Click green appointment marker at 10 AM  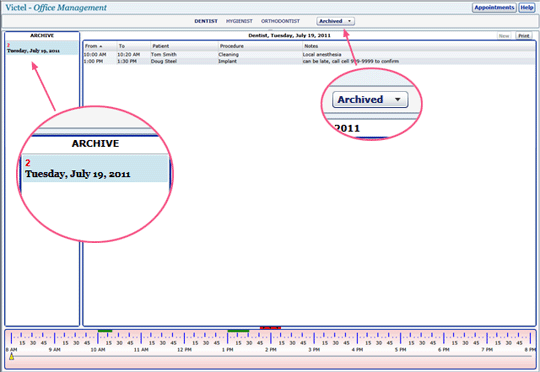tap(105, 331)
